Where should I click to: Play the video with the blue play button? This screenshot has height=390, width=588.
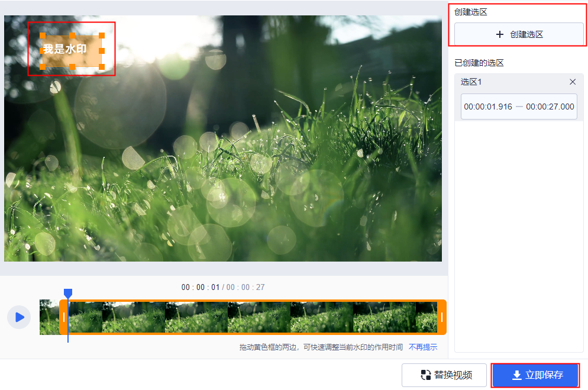pyautogui.click(x=19, y=317)
